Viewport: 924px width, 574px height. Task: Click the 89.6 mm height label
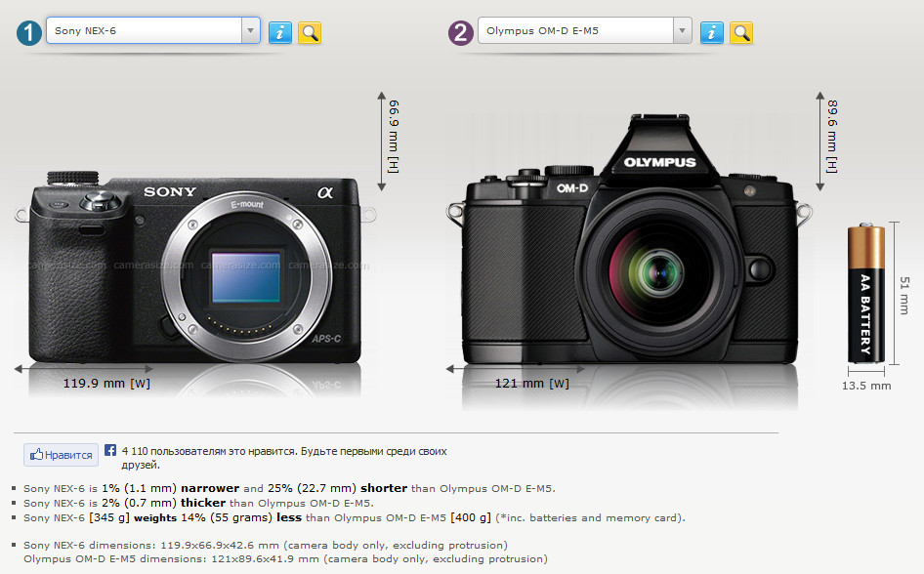(x=831, y=136)
